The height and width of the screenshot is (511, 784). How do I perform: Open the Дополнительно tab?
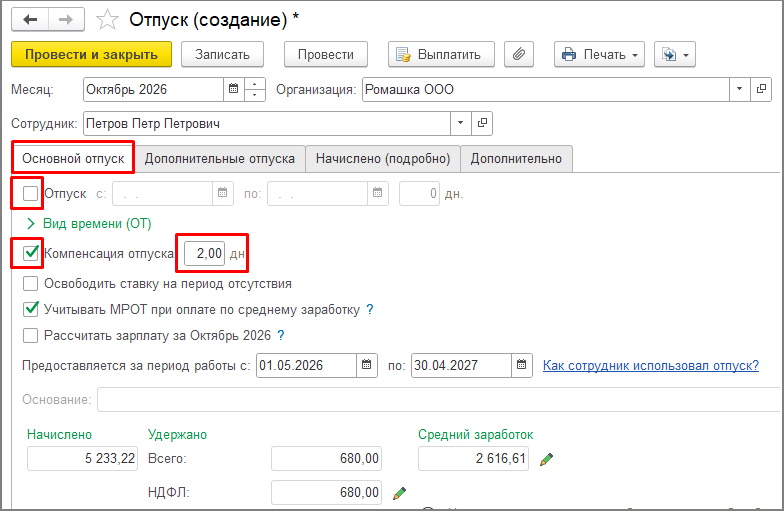click(516, 158)
